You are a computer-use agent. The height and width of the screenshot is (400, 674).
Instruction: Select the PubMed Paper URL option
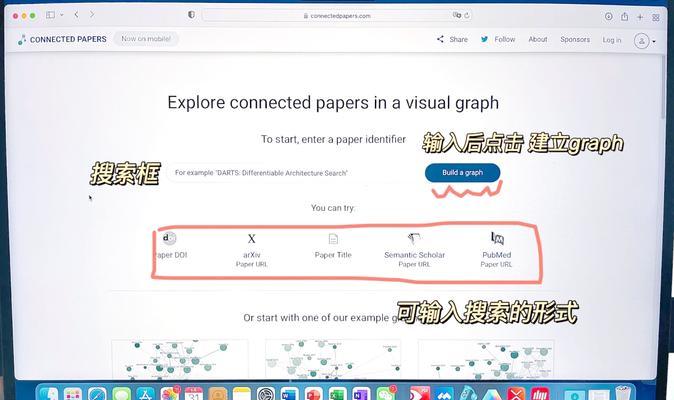[496, 250]
